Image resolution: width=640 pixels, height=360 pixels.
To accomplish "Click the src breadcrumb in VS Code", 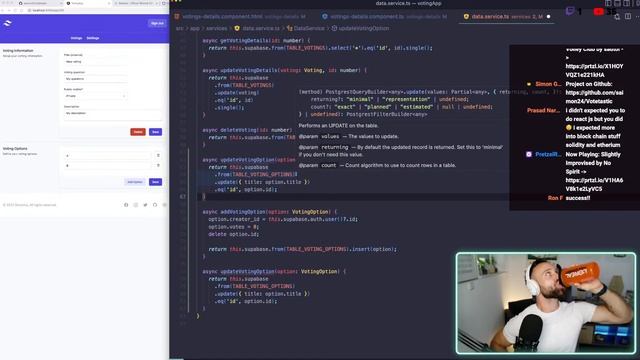I will tap(180, 29).
